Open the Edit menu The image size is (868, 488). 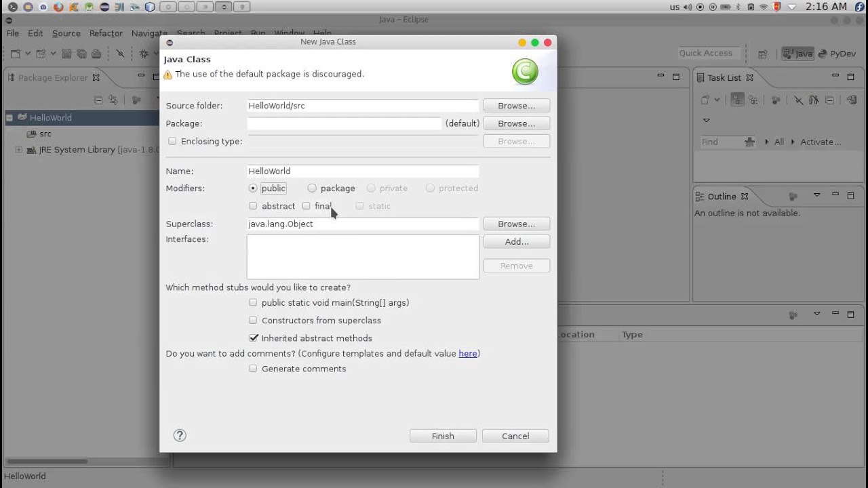35,33
